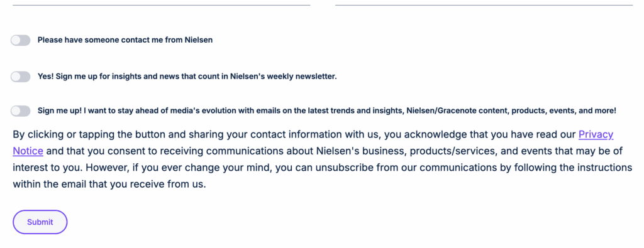
Task: Enable the weekly newsletter sign-up switch
Action: coord(21,77)
